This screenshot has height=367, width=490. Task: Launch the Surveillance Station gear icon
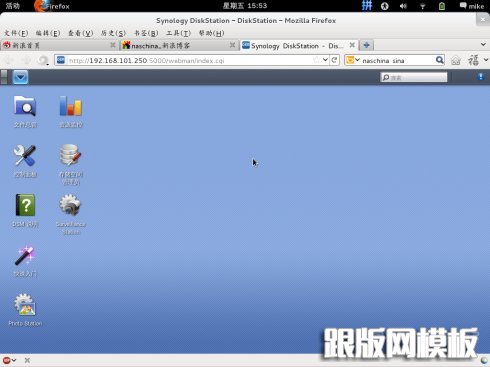pos(70,205)
